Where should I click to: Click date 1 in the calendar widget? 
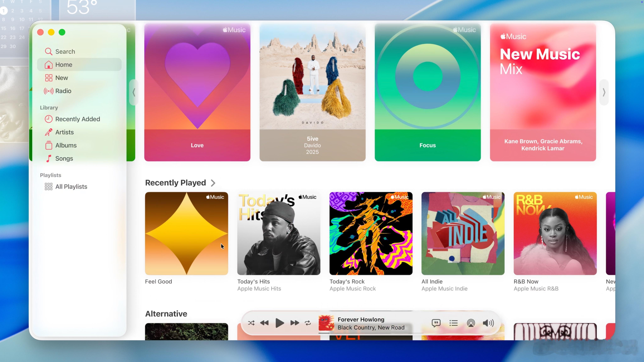(4, 11)
